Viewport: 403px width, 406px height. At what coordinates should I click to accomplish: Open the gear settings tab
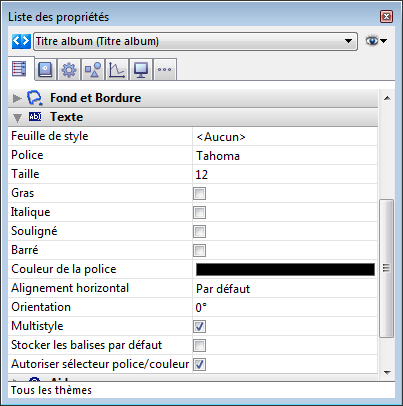[x=69, y=70]
